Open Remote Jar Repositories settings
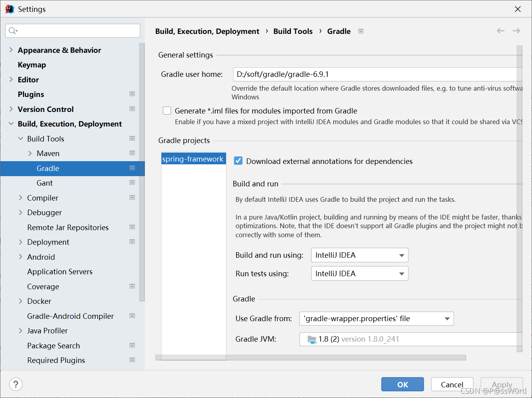Screen dimensions: 532x398 click(x=68, y=227)
